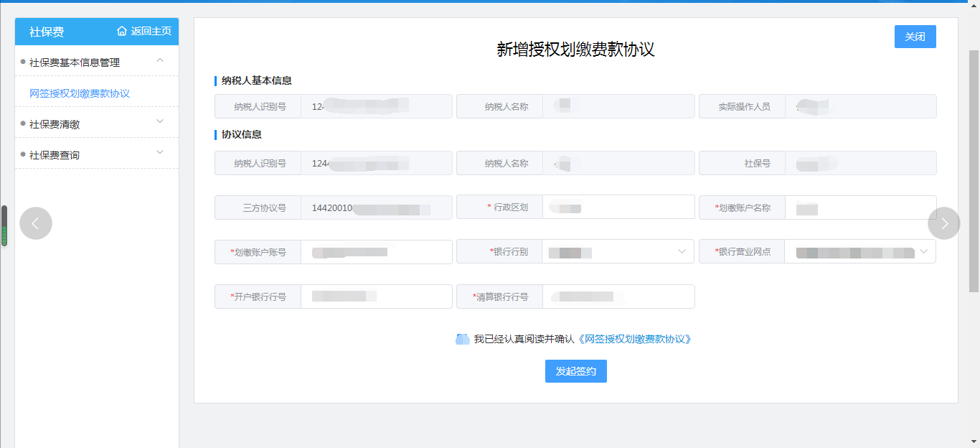Viewport: 980px width, 448px height.
Task: Click the 社保费 sidebar header
Action: pyautogui.click(x=40, y=32)
